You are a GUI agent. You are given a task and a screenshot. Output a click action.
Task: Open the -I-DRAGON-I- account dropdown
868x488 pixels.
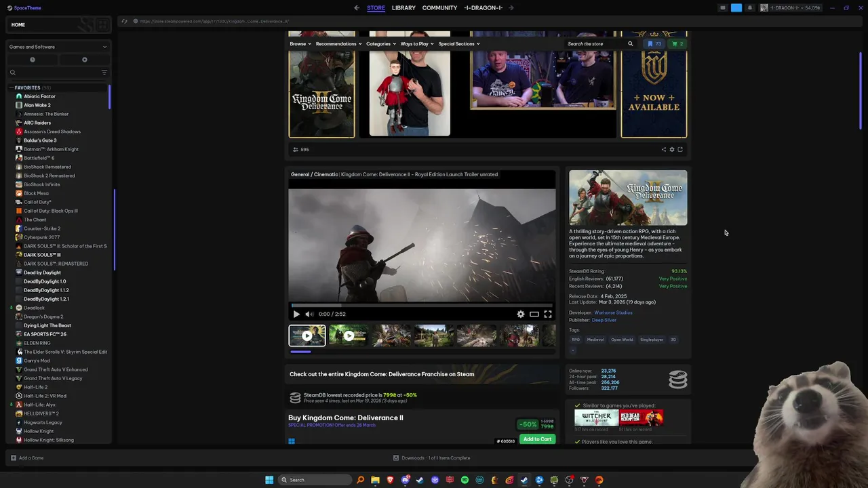pos(791,7)
